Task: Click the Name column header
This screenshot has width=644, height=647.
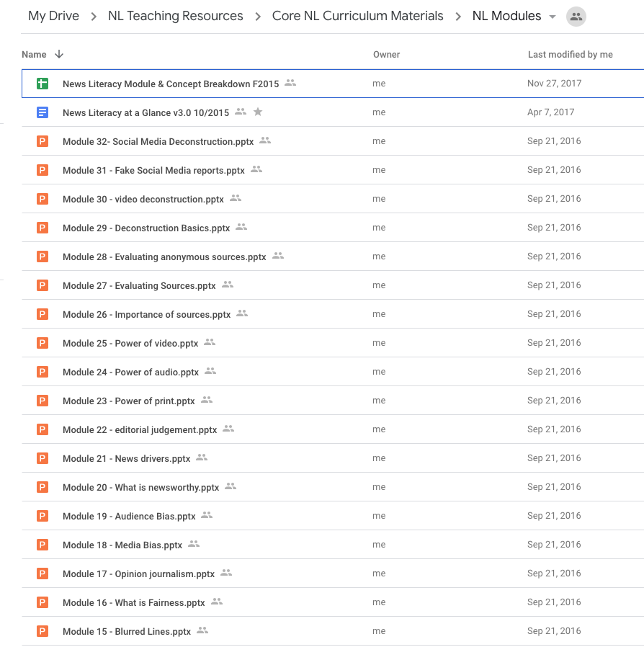Action: tap(34, 55)
